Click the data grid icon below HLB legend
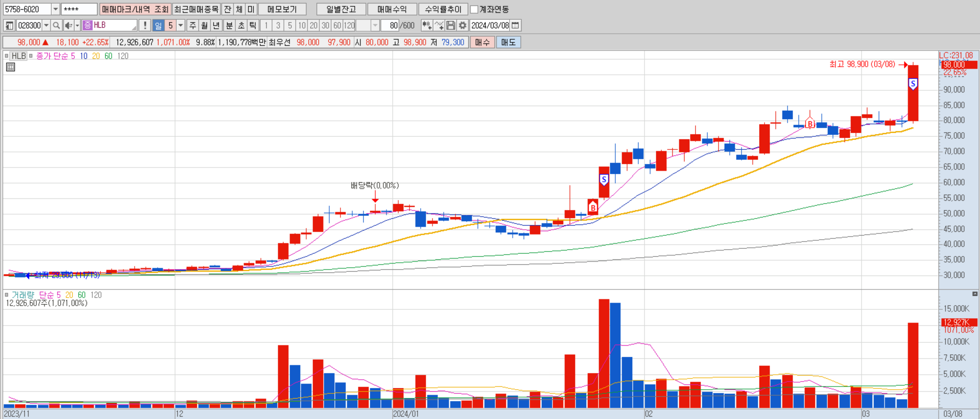The width and height of the screenshot is (980, 419). [10, 67]
